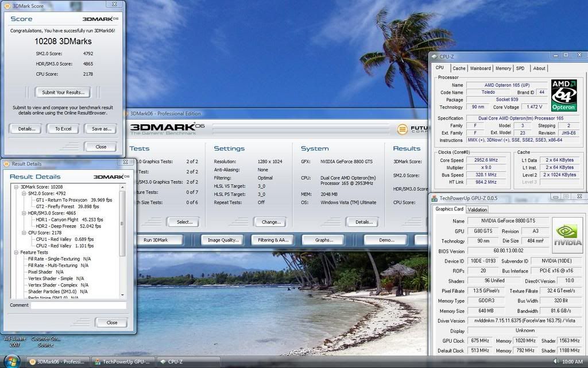Click the 10208 3DMarks score text
Viewport: 588px width, 368px height.
pos(63,41)
